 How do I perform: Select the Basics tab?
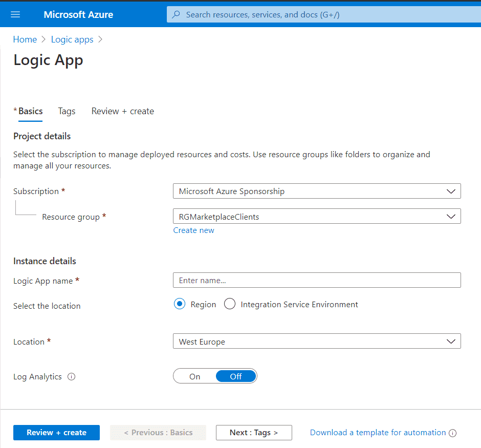coord(31,111)
